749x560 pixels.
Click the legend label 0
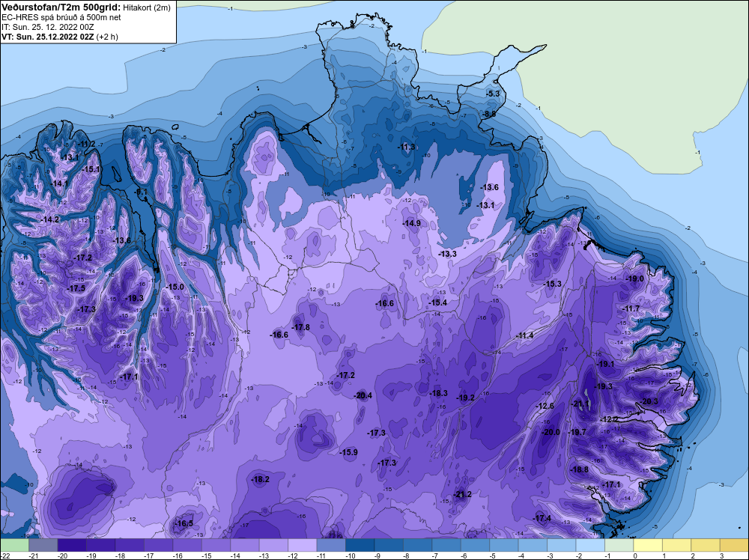point(635,556)
